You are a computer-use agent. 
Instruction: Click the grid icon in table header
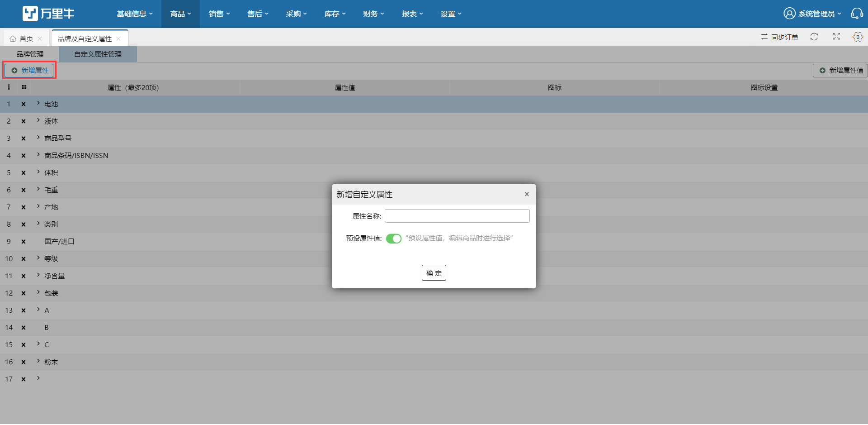click(24, 87)
